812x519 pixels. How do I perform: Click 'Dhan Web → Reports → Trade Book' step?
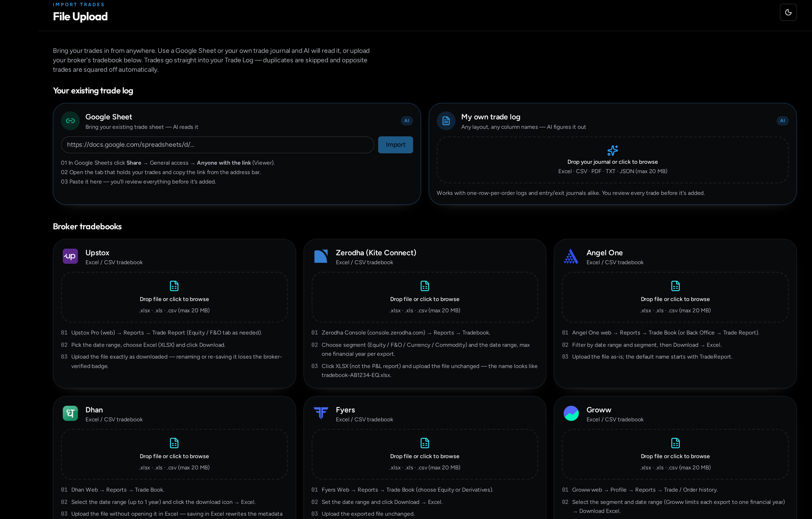coord(118,490)
